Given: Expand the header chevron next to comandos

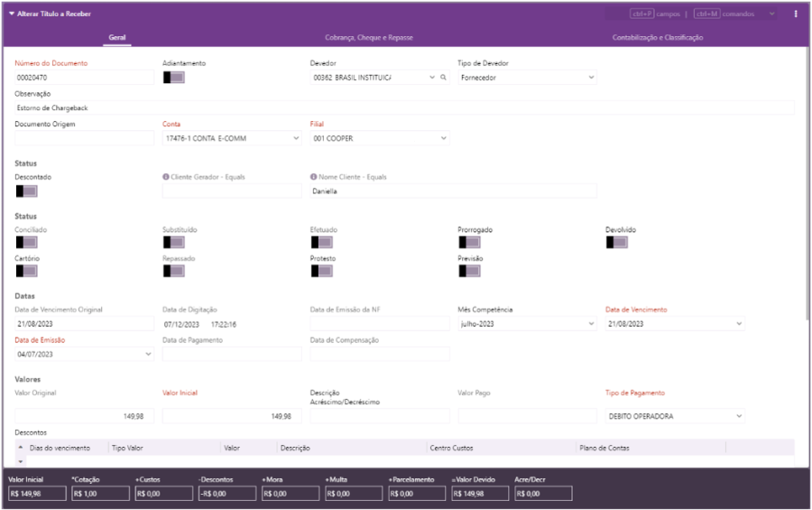Looking at the screenshot, I should click(771, 14).
